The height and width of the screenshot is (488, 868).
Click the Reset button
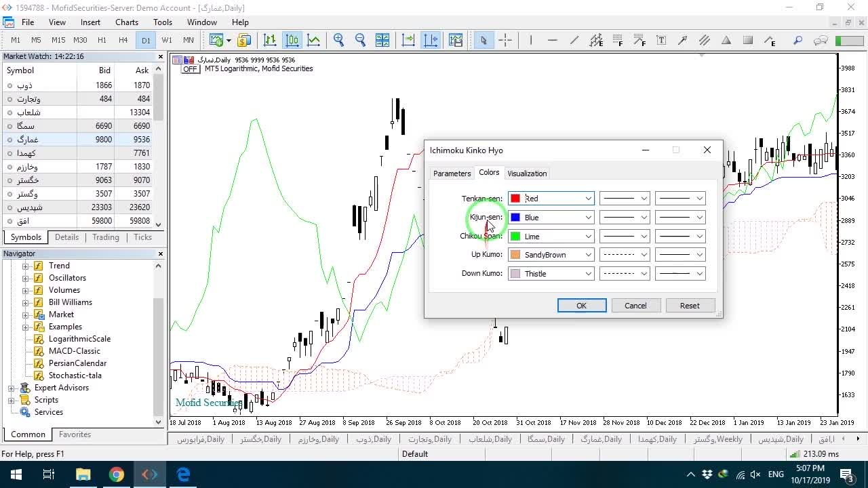(x=690, y=306)
